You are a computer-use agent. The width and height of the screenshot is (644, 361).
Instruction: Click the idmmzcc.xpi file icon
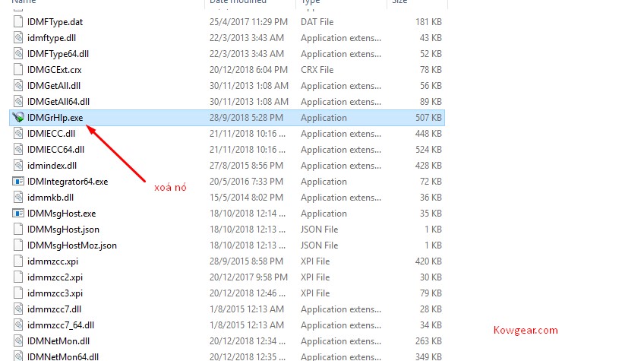coord(18,261)
